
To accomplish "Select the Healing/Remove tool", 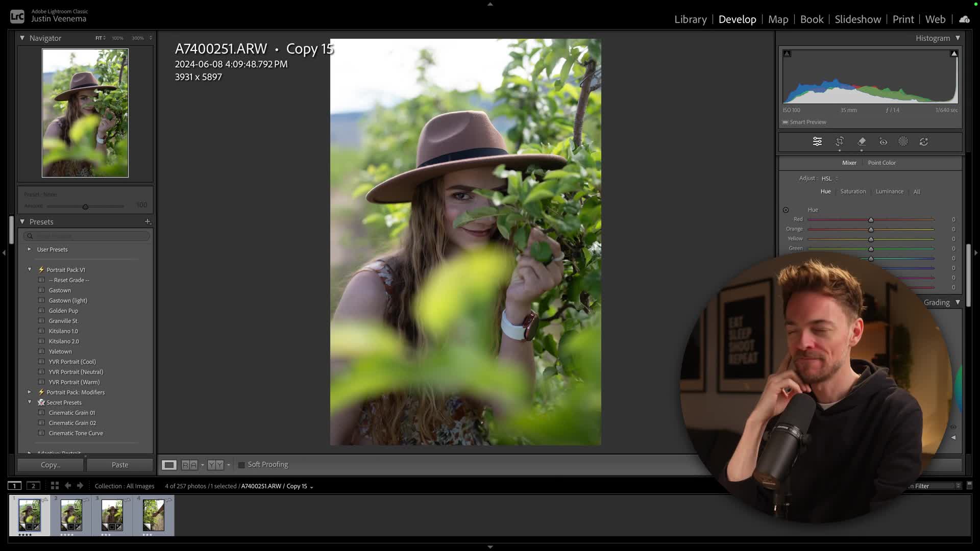I will (862, 141).
